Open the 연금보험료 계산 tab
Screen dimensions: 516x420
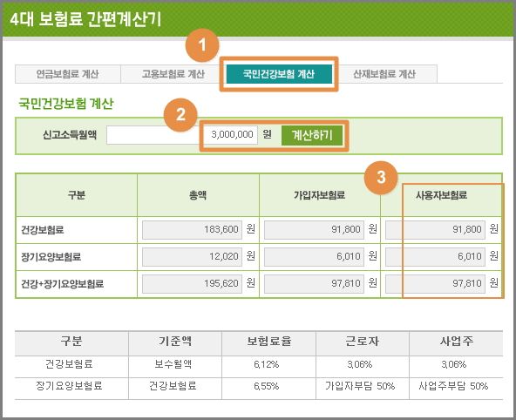68,74
